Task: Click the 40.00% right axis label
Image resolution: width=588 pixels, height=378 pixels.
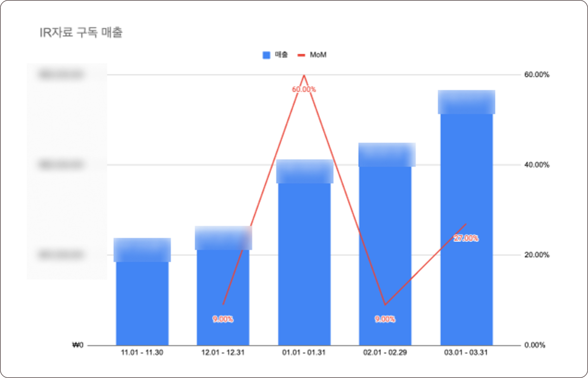Action: (x=537, y=165)
